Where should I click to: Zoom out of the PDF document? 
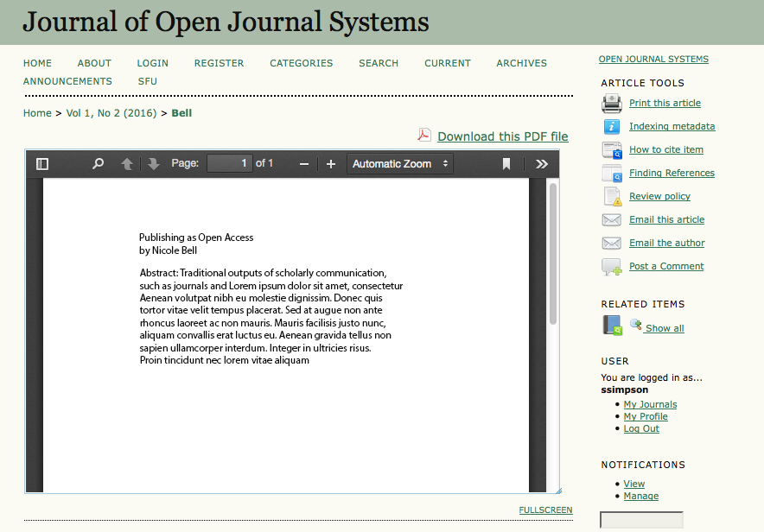[302, 163]
